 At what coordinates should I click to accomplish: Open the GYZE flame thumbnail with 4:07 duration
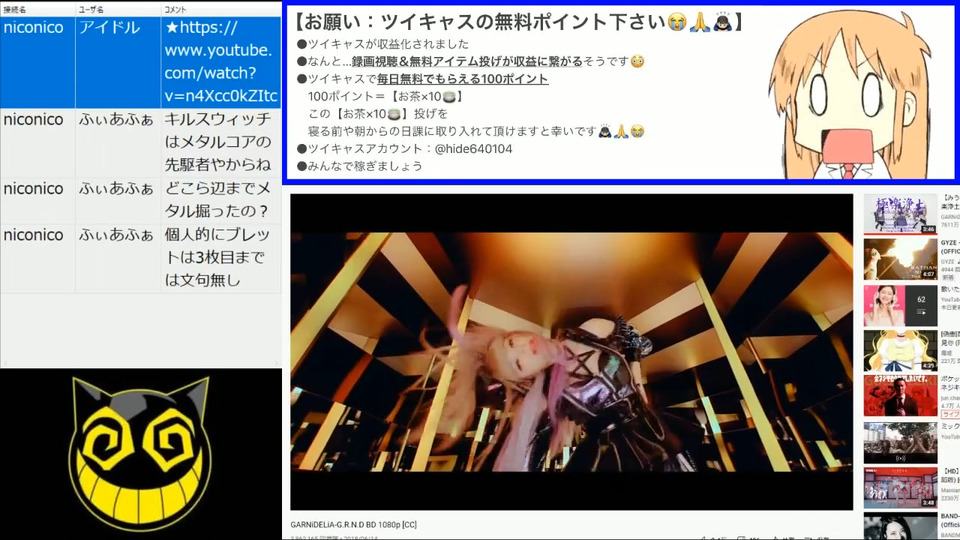tap(900, 259)
